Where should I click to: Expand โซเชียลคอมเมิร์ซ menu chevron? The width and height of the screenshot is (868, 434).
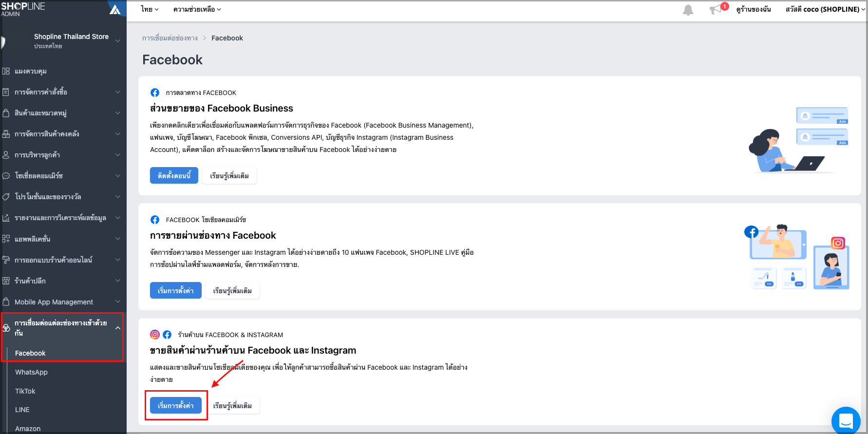coord(118,176)
